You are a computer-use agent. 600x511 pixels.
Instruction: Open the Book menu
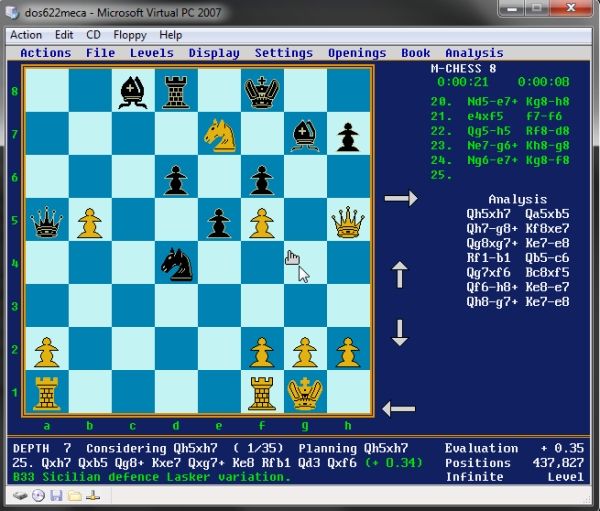pyautogui.click(x=416, y=53)
